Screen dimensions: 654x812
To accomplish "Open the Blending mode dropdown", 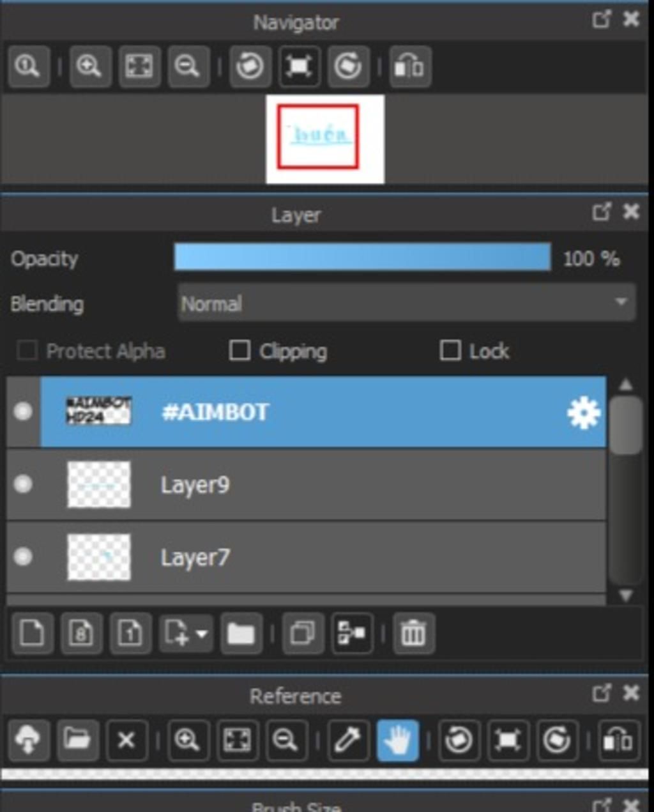I will point(406,303).
